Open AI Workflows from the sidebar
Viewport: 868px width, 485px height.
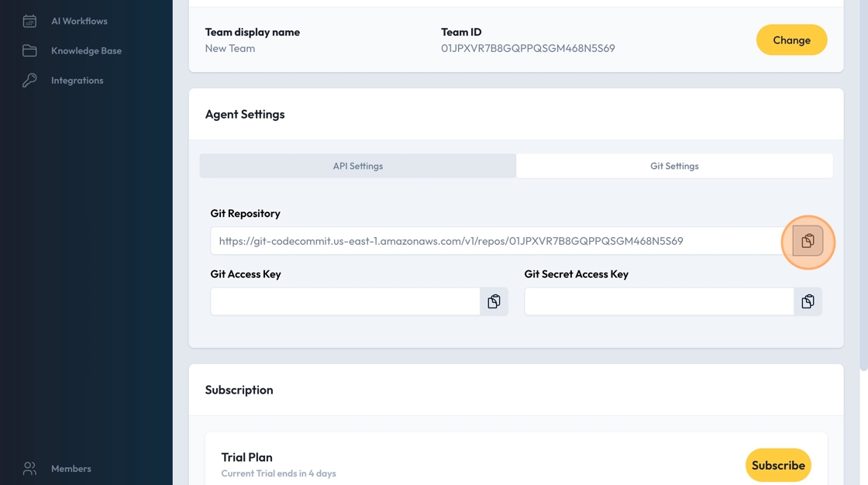79,21
